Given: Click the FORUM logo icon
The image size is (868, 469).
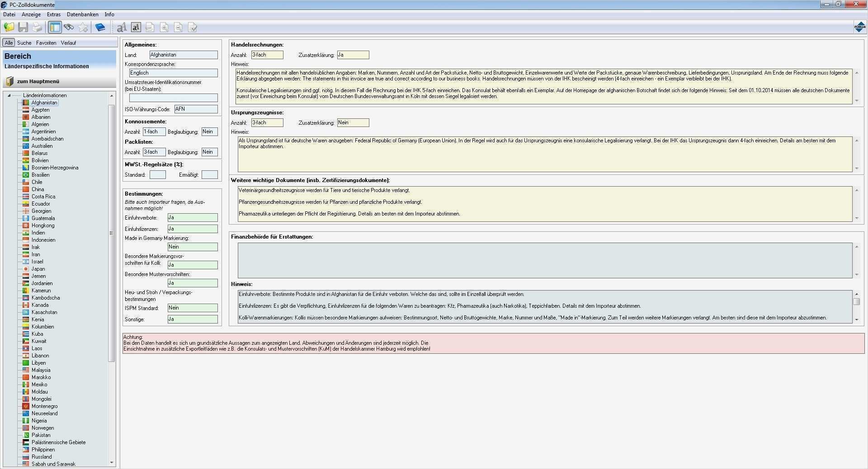Looking at the screenshot, I should (859, 27).
